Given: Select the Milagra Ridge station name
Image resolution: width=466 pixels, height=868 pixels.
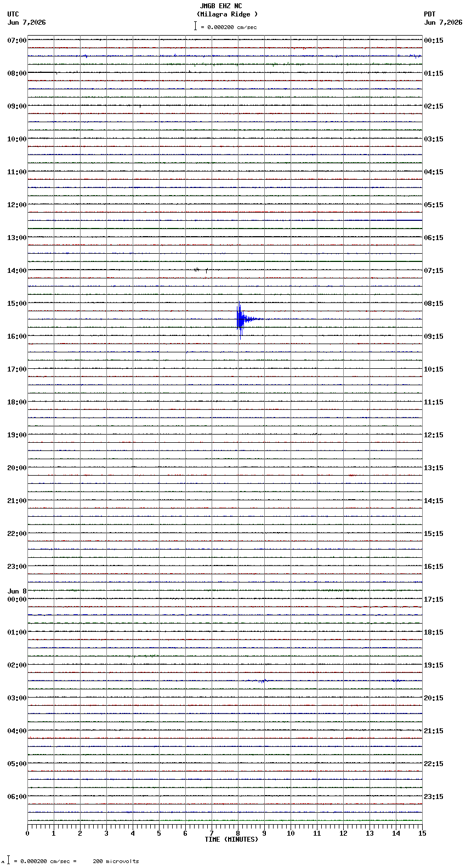Looking at the screenshot, I should [227, 14].
